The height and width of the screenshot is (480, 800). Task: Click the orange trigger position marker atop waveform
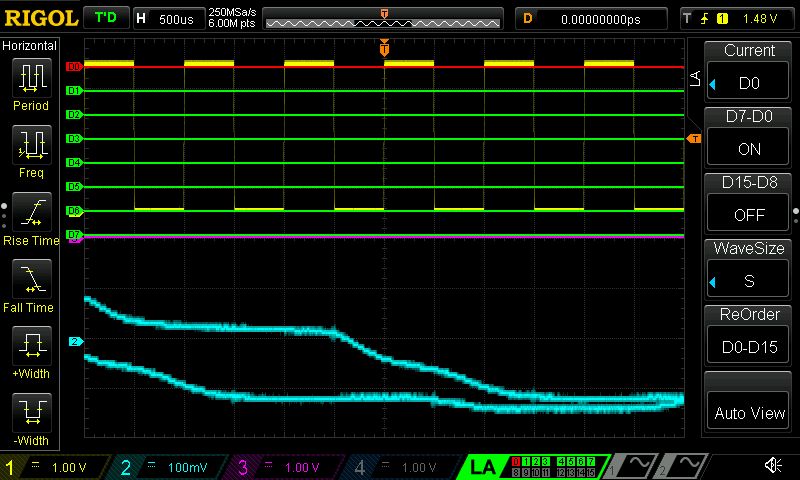point(384,48)
